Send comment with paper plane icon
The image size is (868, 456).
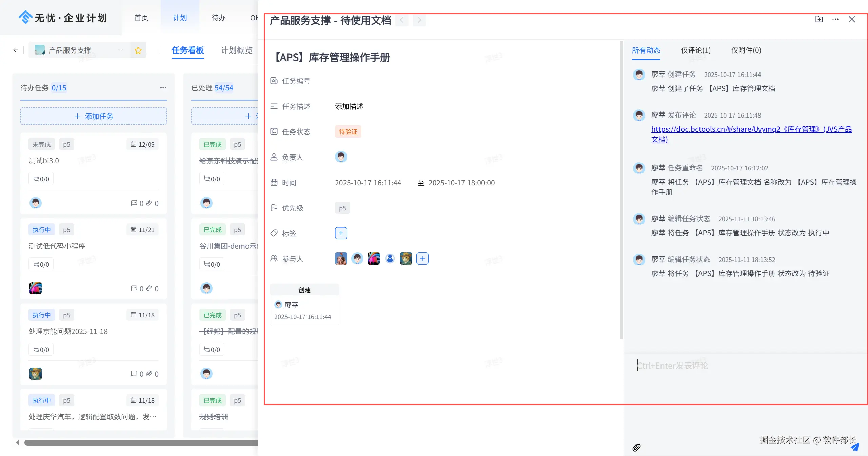click(x=854, y=448)
